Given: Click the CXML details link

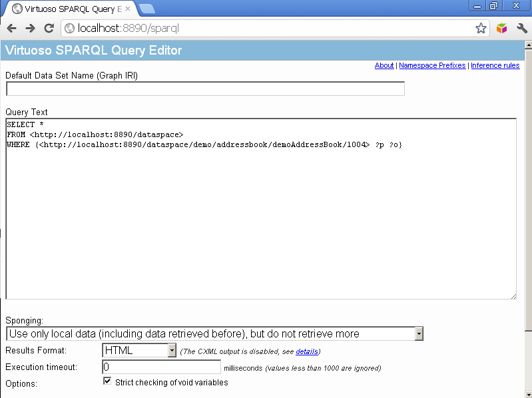Looking at the screenshot, I should click(x=307, y=351).
